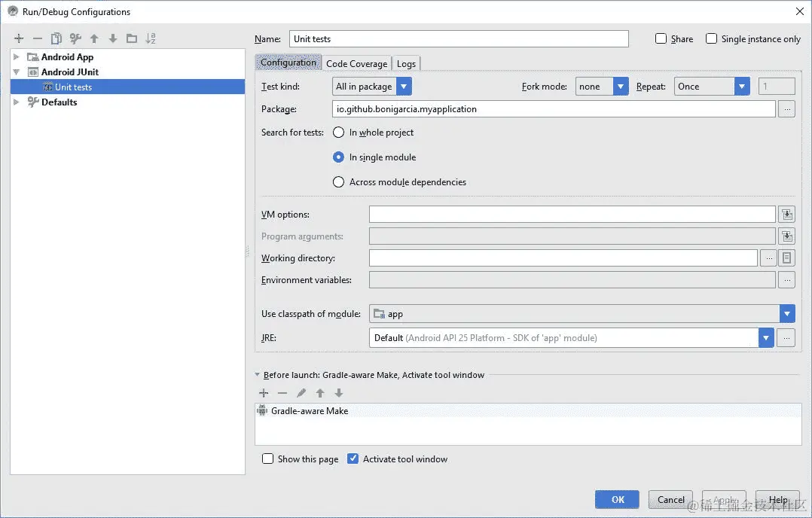Viewport: 812px width, 518px height.
Task: Browse for JRE with ellipsis button
Action: 786,338
